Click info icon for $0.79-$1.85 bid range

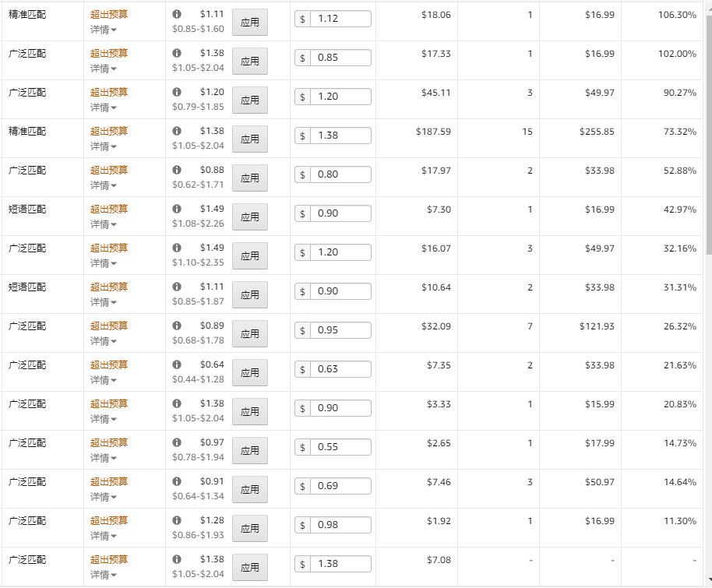(177, 92)
